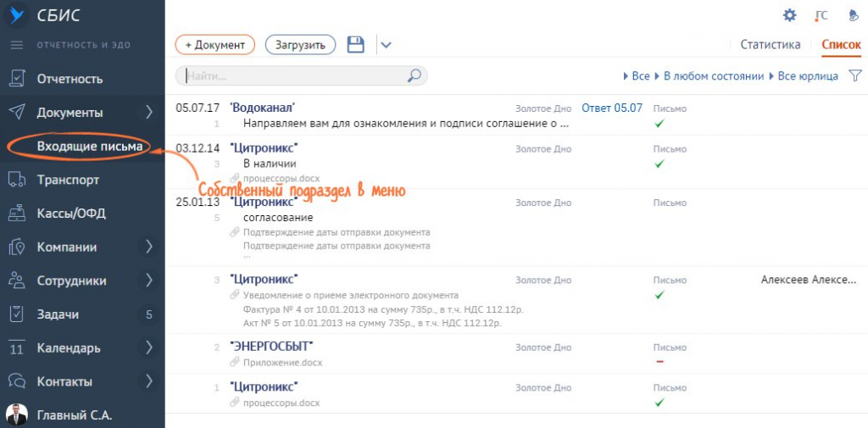Click the + Документ button
This screenshot has width=868, height=428.
coord(214,45)
